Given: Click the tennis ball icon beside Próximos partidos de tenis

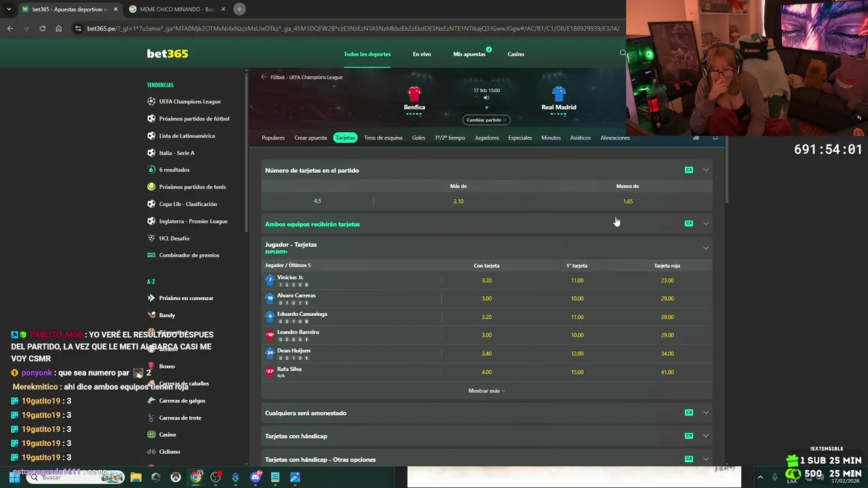Looking at the screenshot, I should click(151, 187).
